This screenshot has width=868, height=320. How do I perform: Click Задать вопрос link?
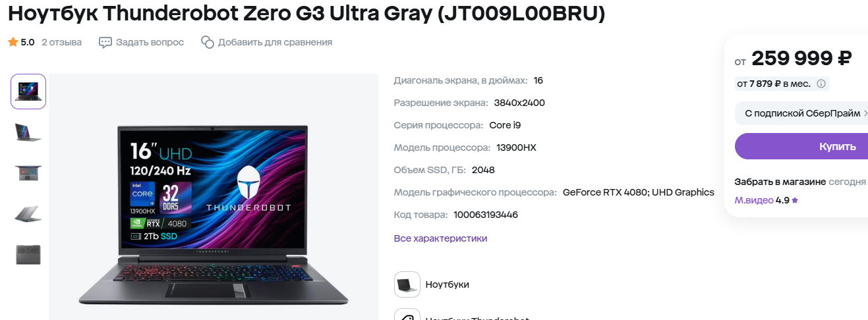(x=150, y=42)
